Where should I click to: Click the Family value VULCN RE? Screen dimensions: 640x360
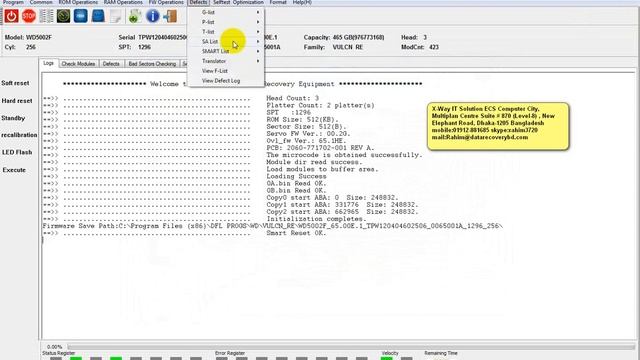[x=347, y=47]
